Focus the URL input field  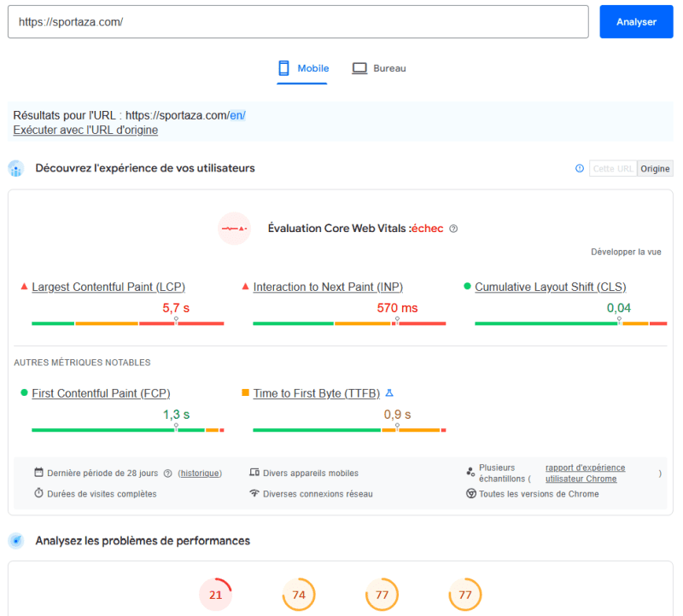coord(298,22)
